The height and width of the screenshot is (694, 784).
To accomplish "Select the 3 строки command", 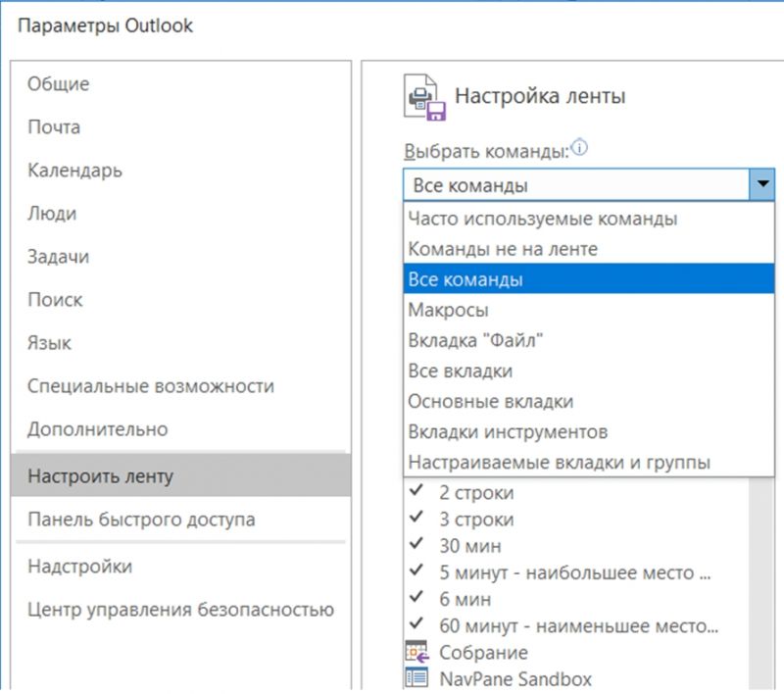I will (x=576, y=519).
